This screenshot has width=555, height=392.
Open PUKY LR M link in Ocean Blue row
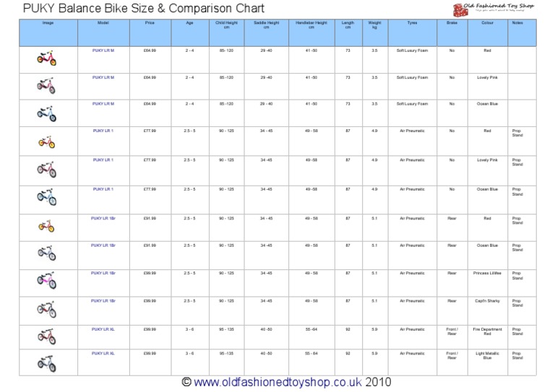pyautogui.click(x=103, y=104)
